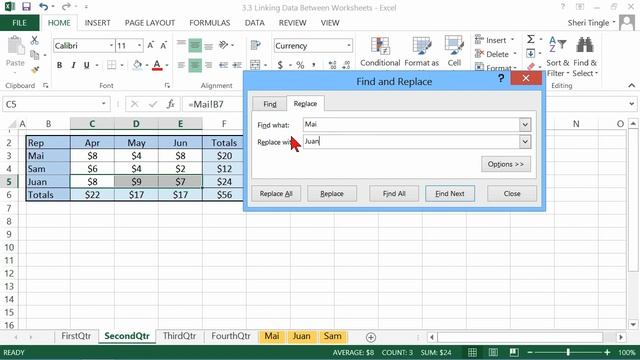Viewport: 640px width, 360px height.
Task: Select the Juan worksheet tab
Action: pyautogui.click(x=301, y=336)
